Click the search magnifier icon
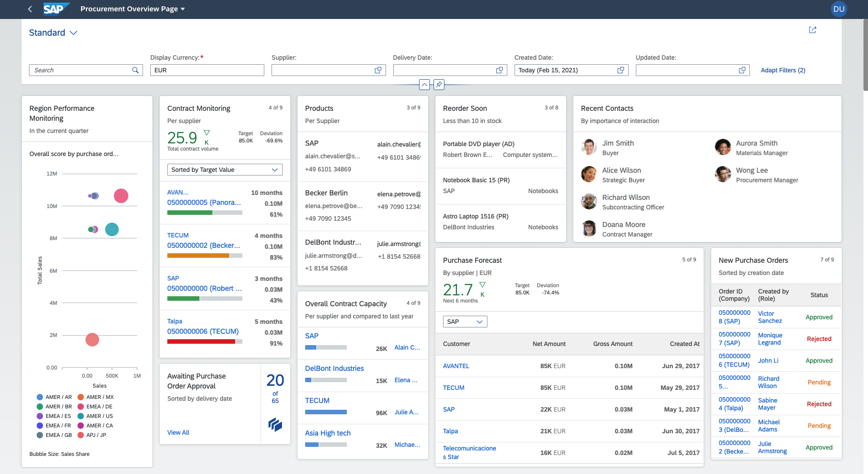Viewport: 868px width, 474px height. point(135,70)
